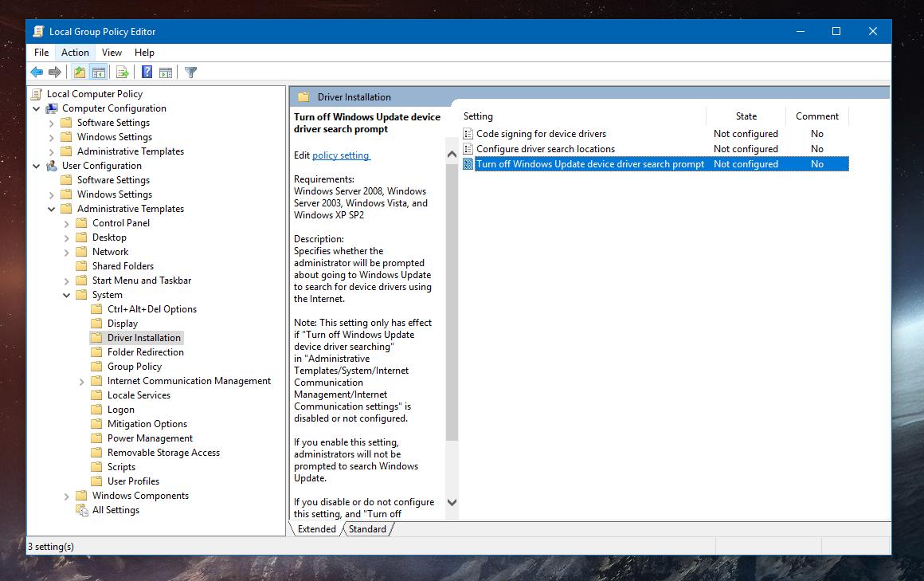Click the Forward arrow toolbar icon
Image resolution: width=924 pixels, height=581 pixels.
tap(55, 73)
